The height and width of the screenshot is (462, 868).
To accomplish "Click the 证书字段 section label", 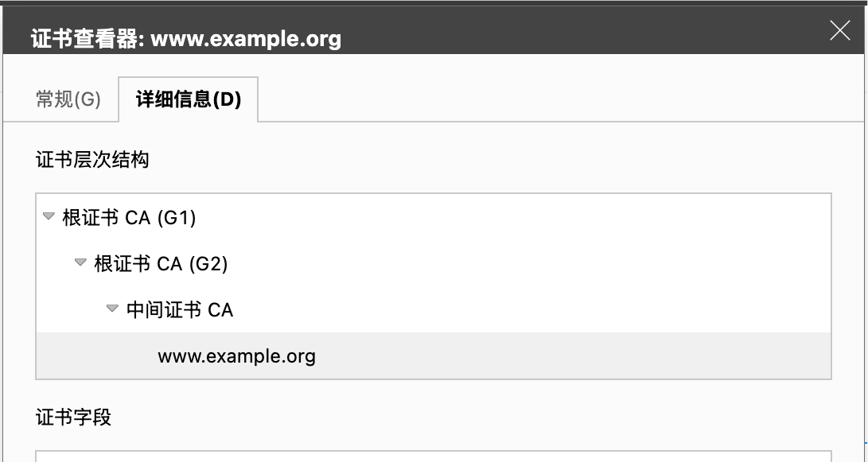I will [x=73, y=417].
